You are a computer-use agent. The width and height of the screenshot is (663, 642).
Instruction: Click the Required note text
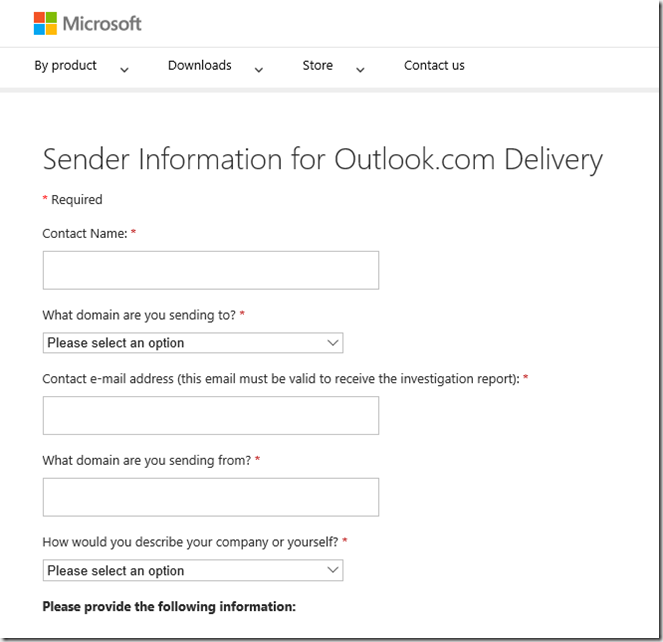coord(76,200)
